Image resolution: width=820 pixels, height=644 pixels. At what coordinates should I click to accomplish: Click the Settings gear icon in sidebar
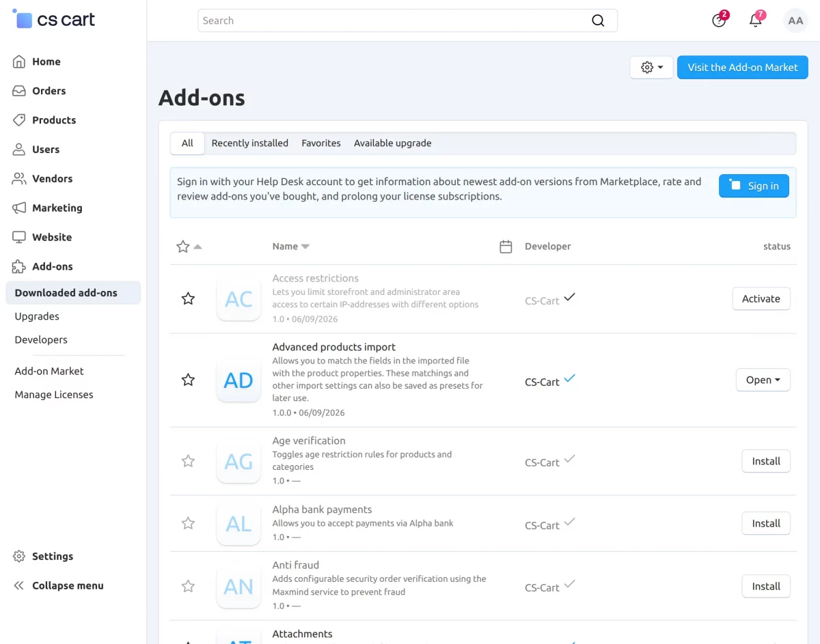[19, 557]
